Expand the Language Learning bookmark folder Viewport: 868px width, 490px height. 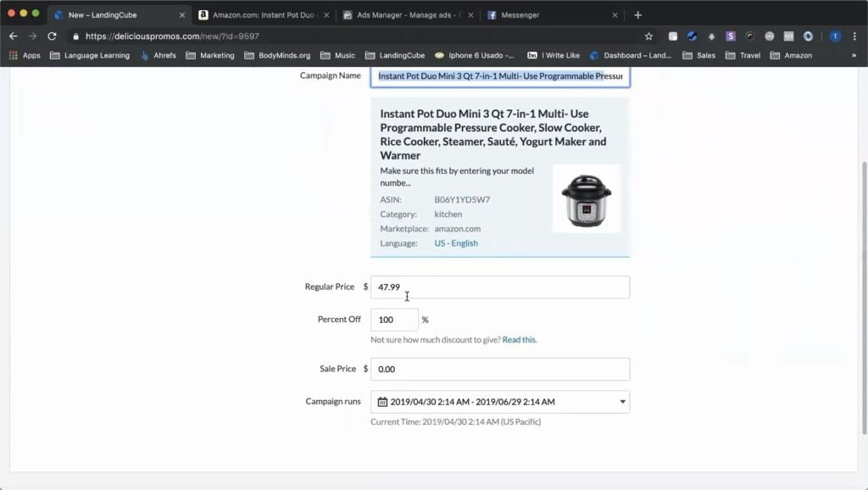point(90,55)
